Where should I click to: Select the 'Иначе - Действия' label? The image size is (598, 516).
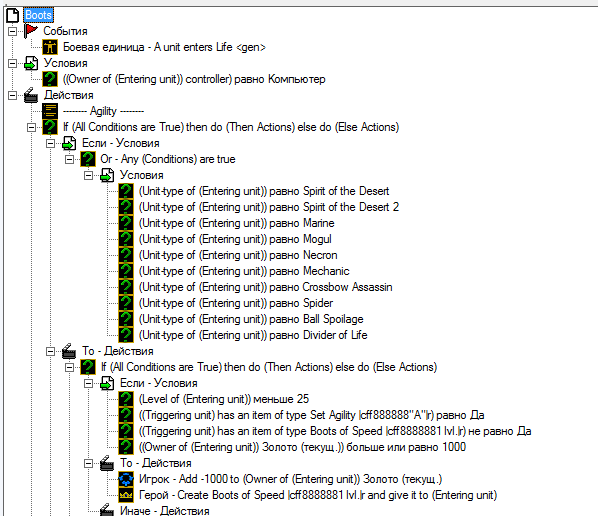[x=165, y=510]
